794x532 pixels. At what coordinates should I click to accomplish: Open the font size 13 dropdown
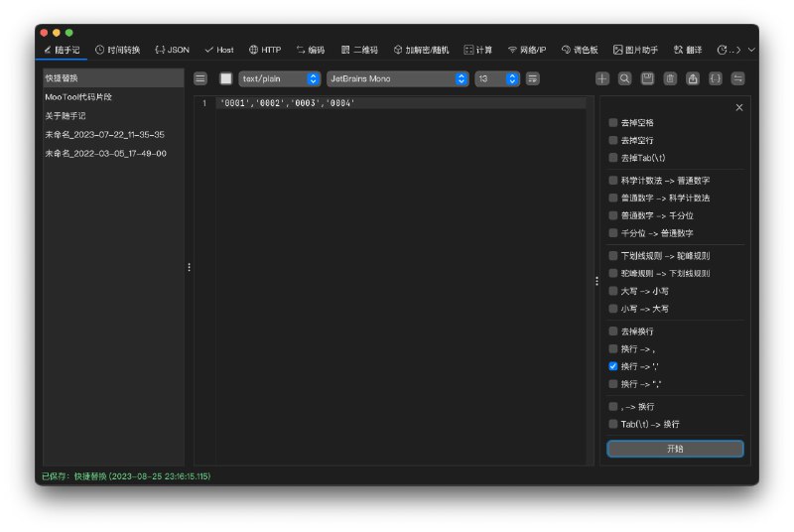(x=497, y=78)
